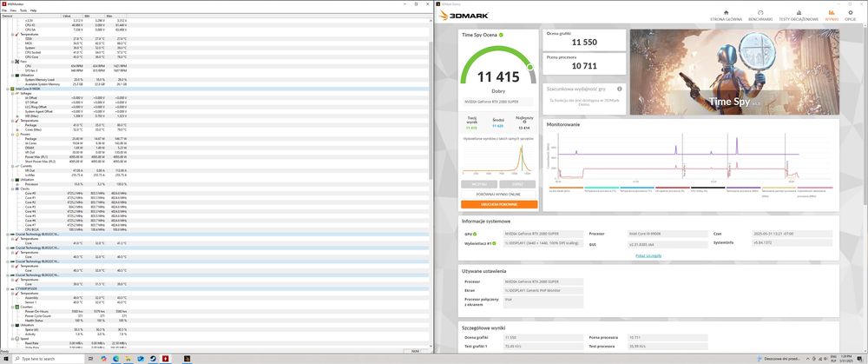Click the green check beside Wyświetlacz #1
This screenshot has height=364, width=868.
tap(494, 244)
